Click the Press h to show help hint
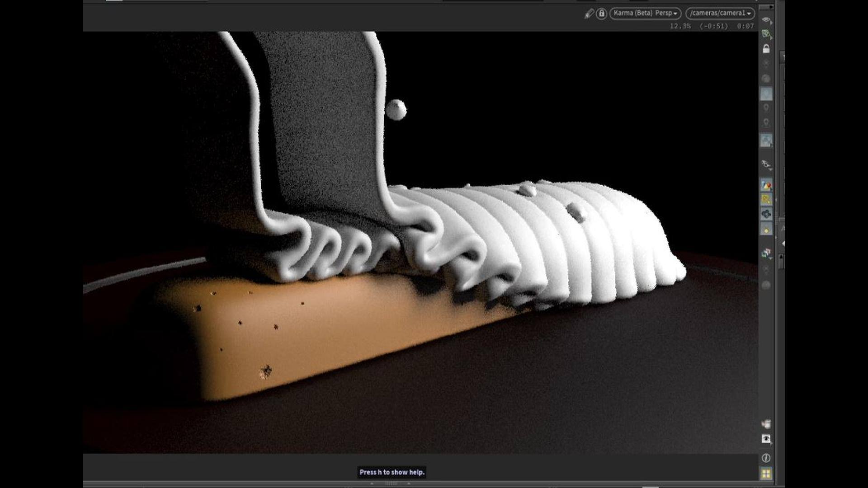Image resolution: width=868 pixels, height=488 pixels. click(392, 472)
